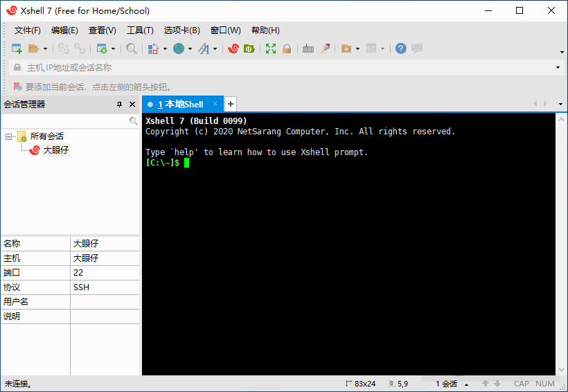Click the New session icon

[17, 48]
